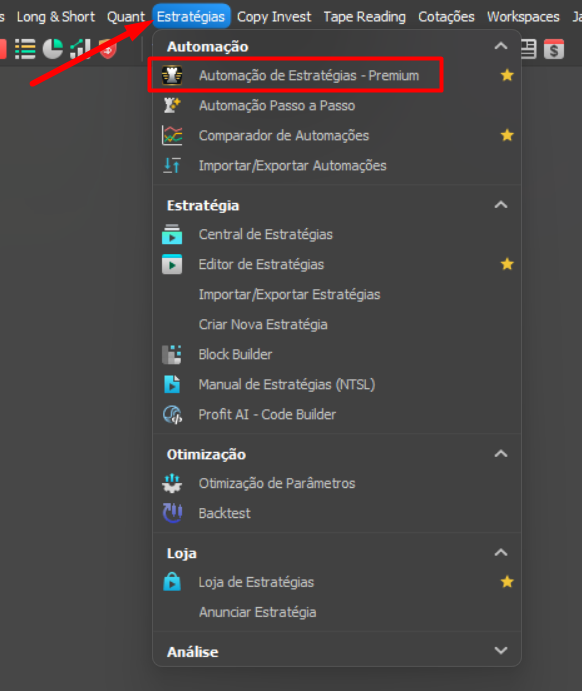Click the green list toolbar icon
Screen dimensions: 582x691
click(25, 49)
